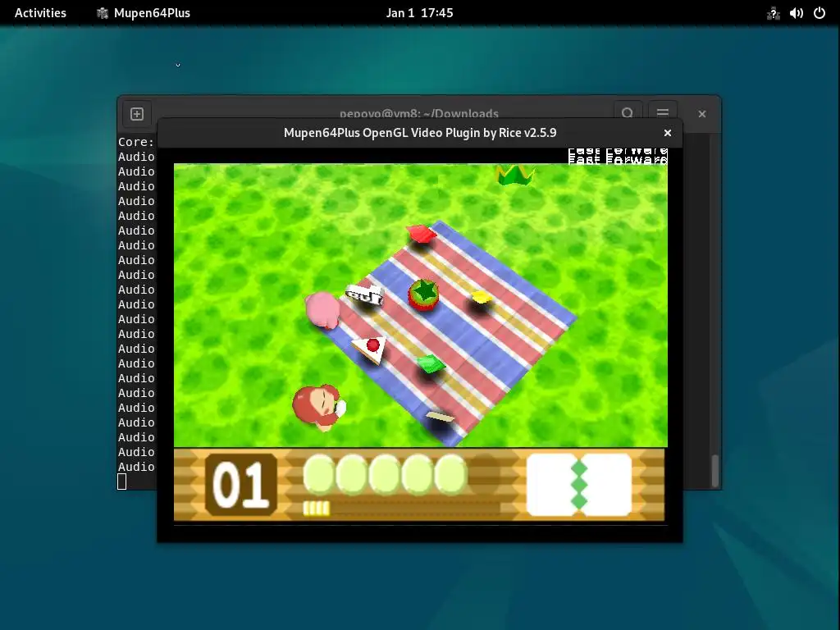
Task: Click the small yellow power gauge
Action: (316, 509)
